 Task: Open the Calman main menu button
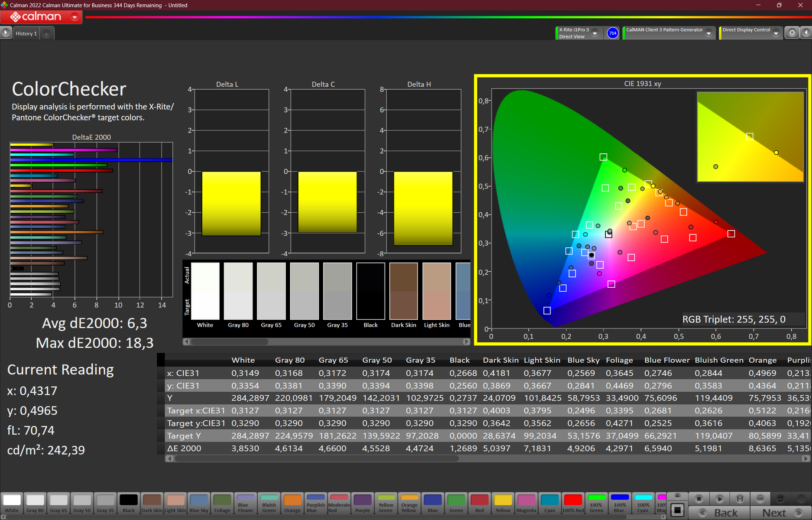[x=41, y=17]
